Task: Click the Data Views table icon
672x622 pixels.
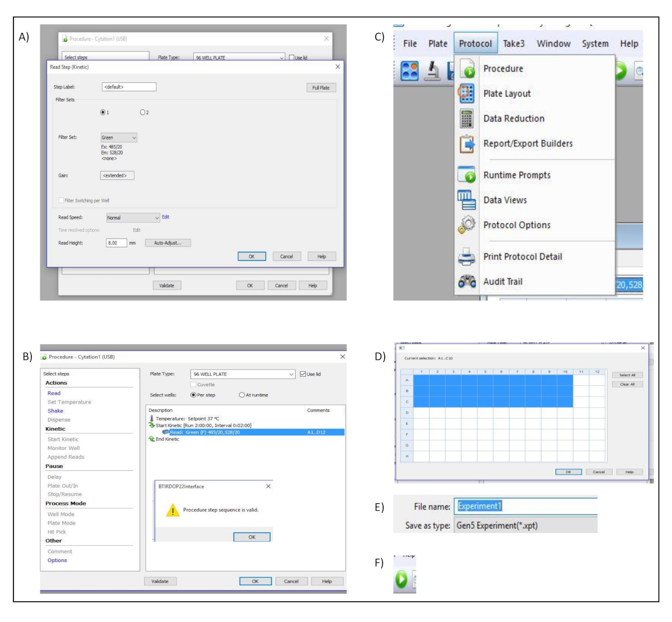Action: (x=466, y=200)
